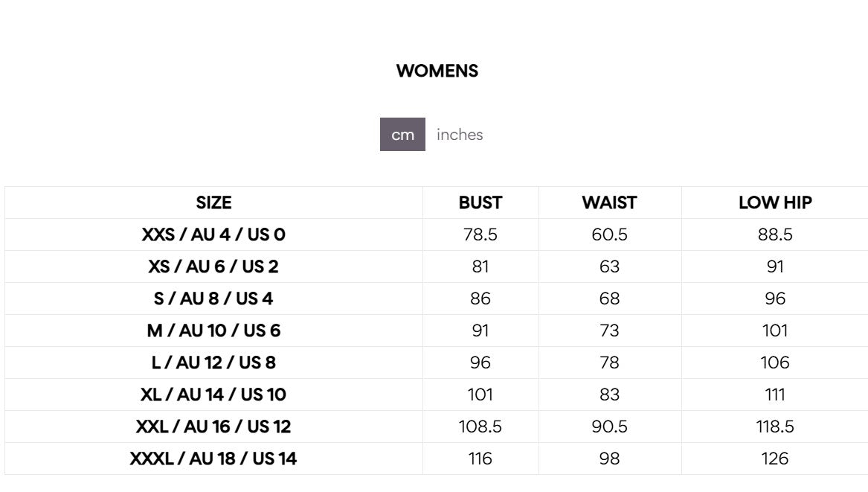Click the LOW HIP column header
868x492 pixels.
point(775,202)
